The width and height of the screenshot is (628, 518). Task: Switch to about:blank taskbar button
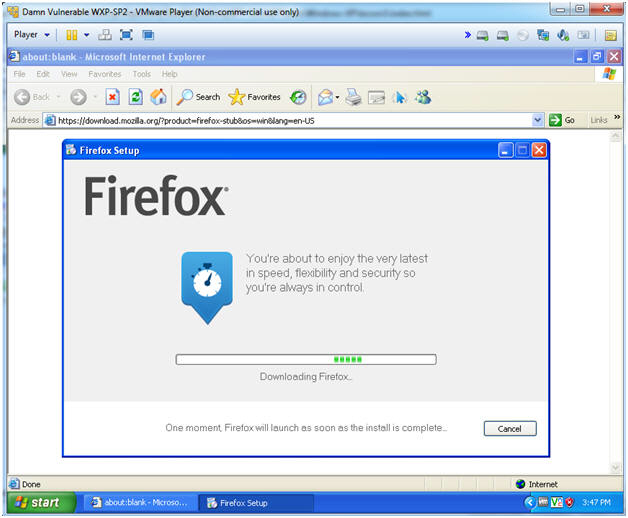(140, 502)
